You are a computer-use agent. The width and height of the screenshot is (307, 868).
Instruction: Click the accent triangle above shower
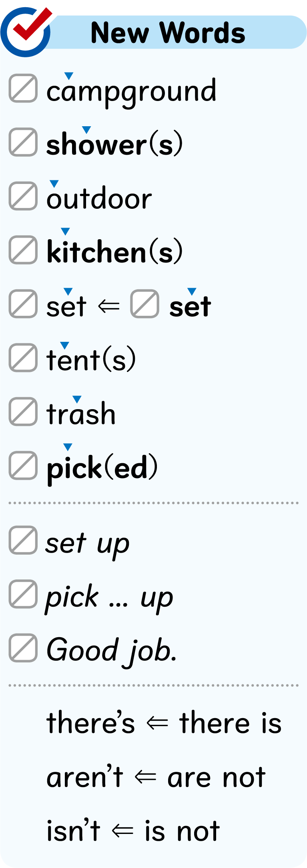86,129
